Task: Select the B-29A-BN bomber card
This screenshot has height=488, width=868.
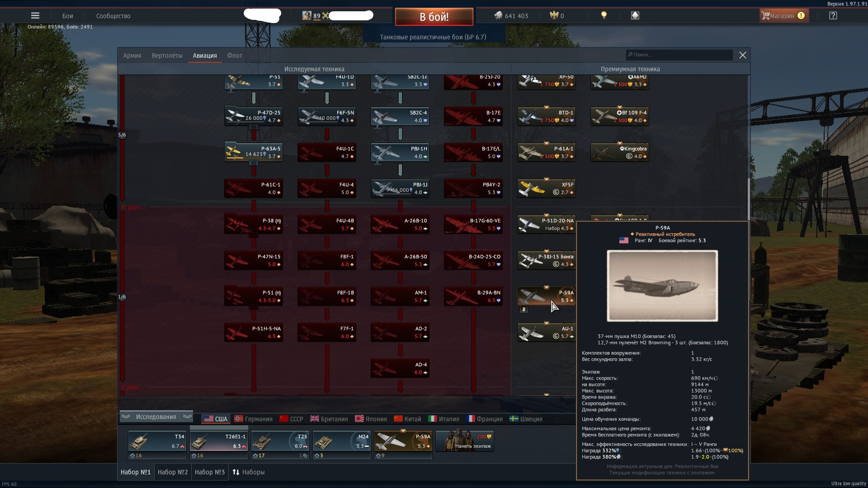Action: coord(473,296)
